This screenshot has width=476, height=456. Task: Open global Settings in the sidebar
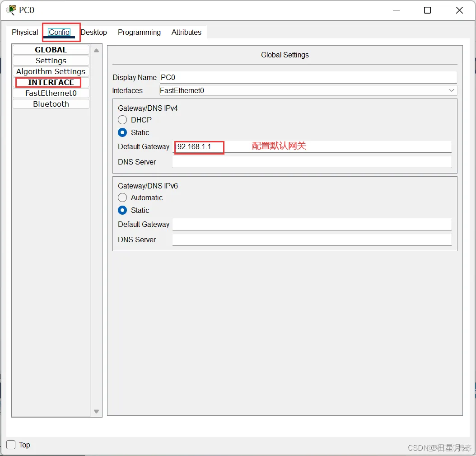point(51,61)
